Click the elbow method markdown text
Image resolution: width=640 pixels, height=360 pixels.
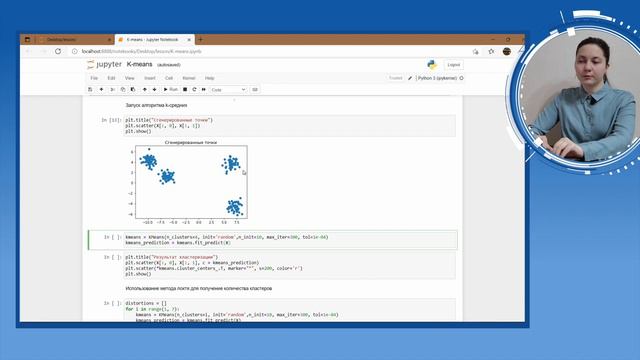coord(199,289)
